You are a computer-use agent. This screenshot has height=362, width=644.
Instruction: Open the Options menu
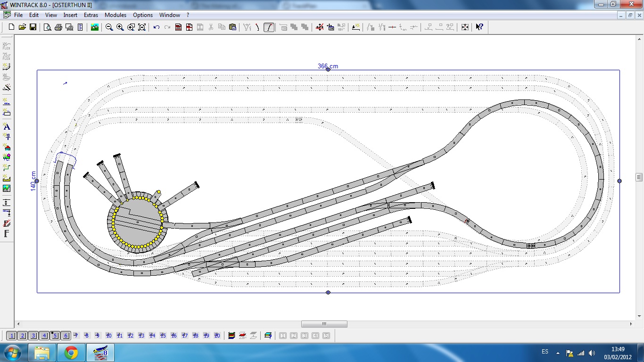tap(143, 15)
